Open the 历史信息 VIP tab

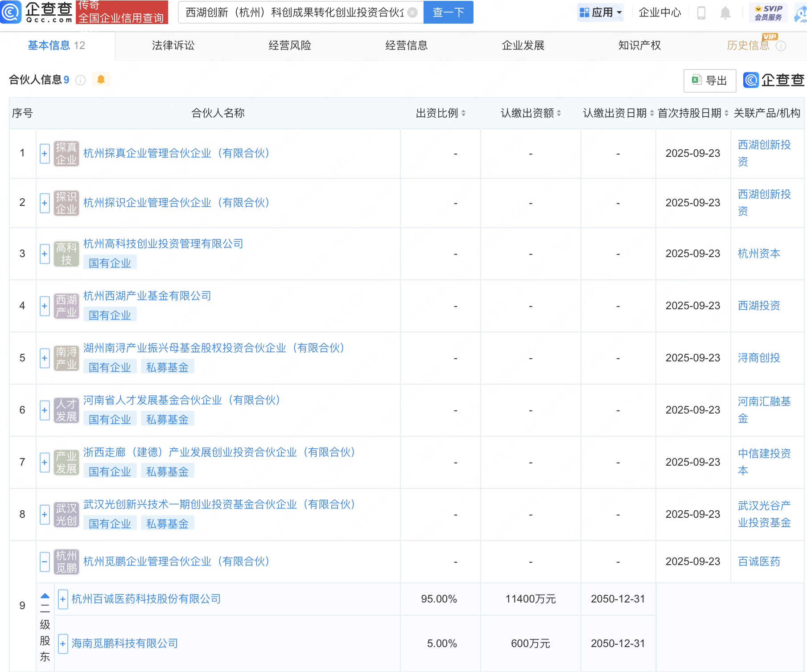(x=748, y=45)
